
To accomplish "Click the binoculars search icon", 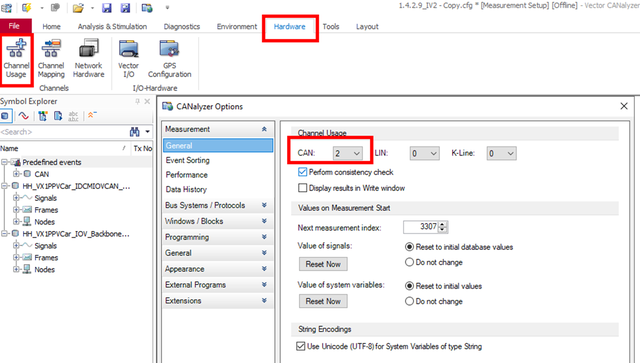I will click(134, 132).
